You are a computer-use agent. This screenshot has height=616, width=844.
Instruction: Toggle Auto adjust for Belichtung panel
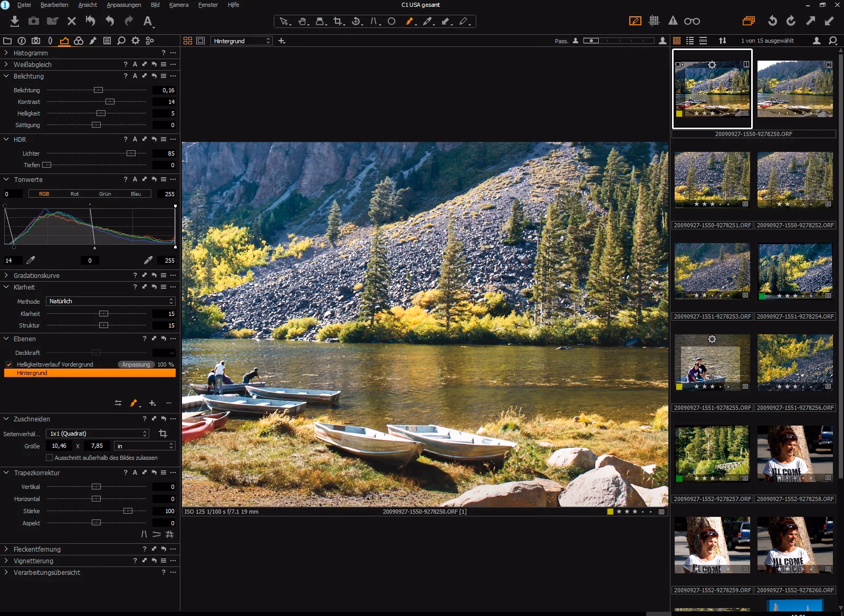(x=135, y=76)
